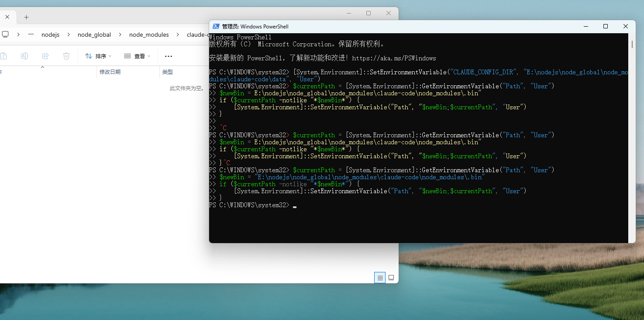Maximize the PowerShell window
The height and width of the screenshot is (320, 644).
click(x=606, y=27)
